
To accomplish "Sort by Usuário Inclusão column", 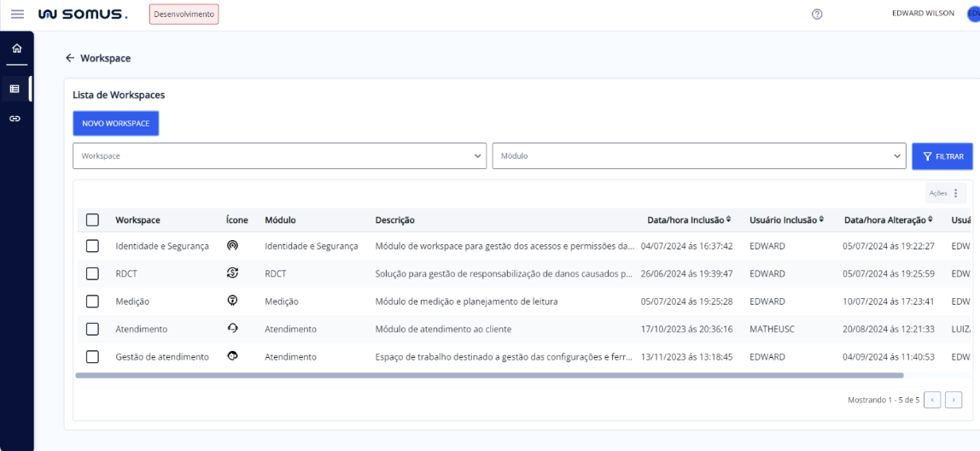I will pyautogui.click(x=821, y=220).
